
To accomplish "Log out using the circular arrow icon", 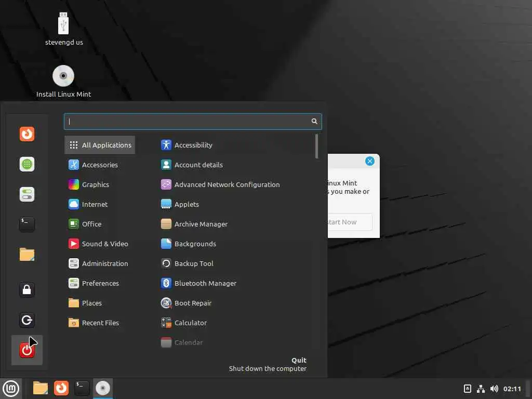I will point(27,320).
